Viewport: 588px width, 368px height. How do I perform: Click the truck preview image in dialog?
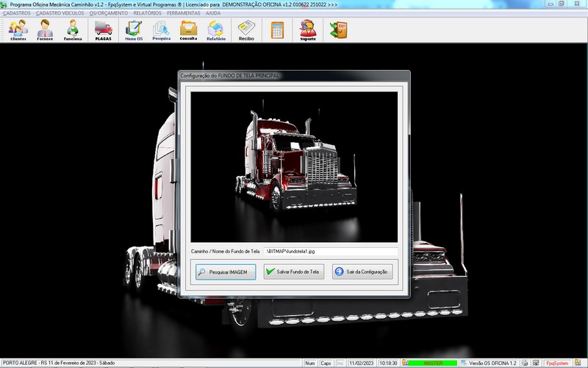294,167
